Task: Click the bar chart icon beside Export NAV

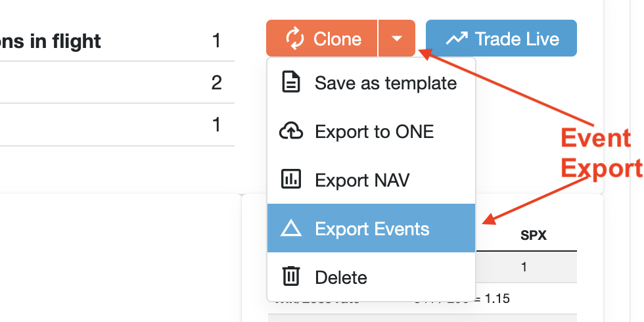Action: tap(290, 179)
